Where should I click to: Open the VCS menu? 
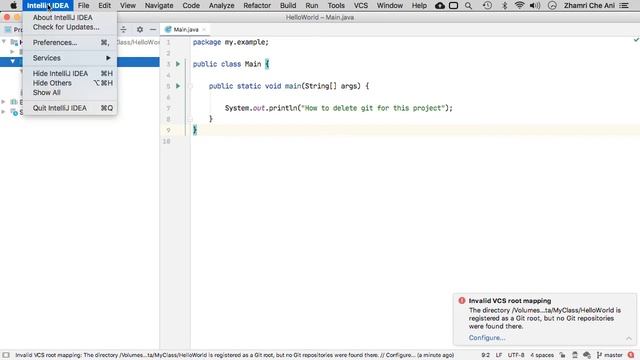[x=360, y=5]
